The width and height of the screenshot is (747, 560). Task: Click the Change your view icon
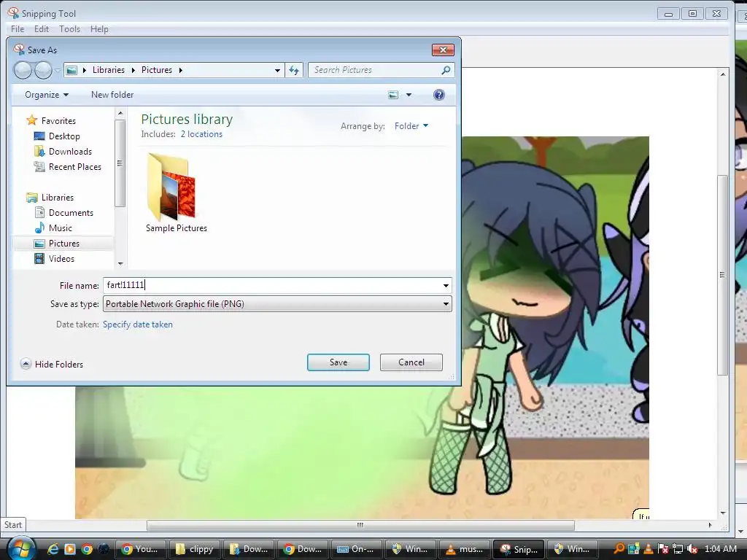393,95
